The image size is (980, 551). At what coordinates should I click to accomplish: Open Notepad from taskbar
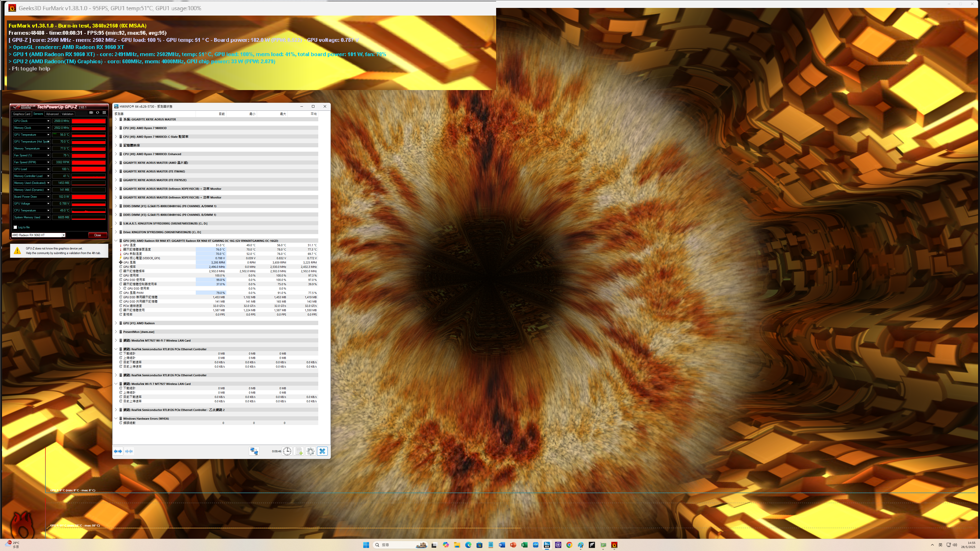coord(491,545)
